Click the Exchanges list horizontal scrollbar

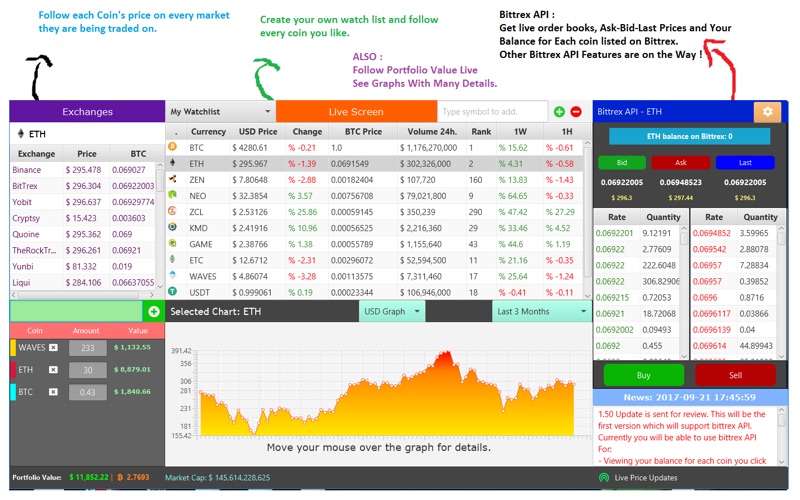pyautogui.click(x=83, y=295)
